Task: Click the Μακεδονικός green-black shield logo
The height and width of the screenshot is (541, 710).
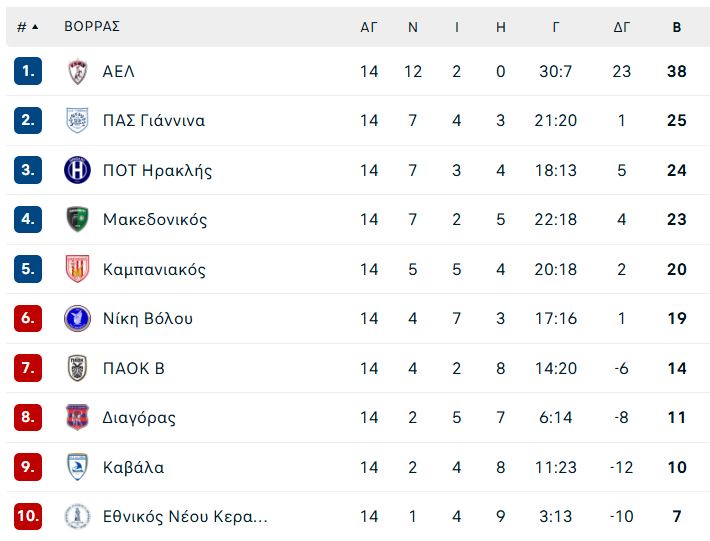Action: 77,219
